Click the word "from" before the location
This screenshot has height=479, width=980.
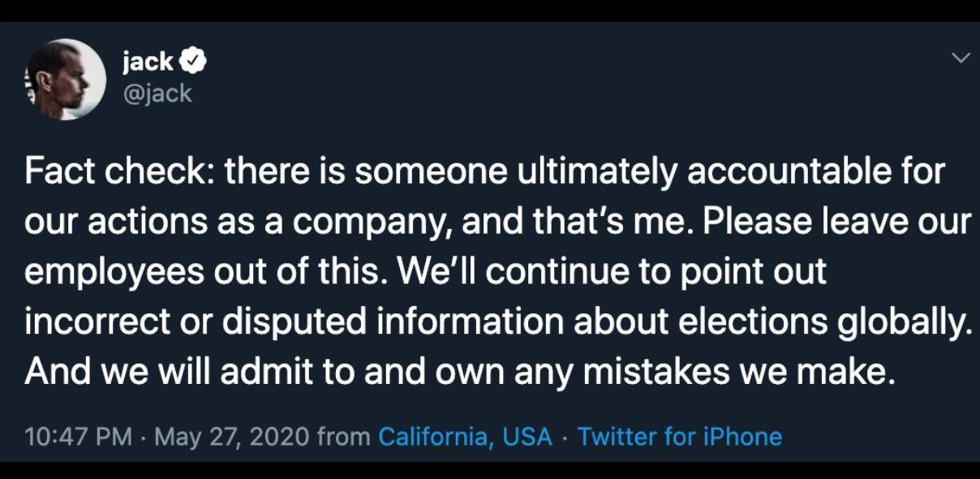[x=344, y=437]
